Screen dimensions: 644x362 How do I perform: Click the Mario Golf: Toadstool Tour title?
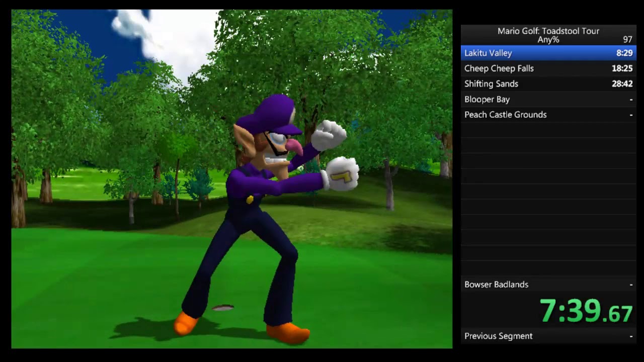[548, 31]
